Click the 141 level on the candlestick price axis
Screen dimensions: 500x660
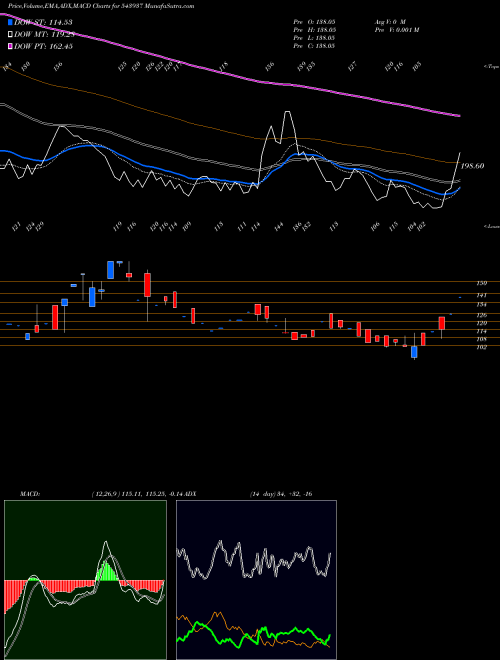[481, 295]
